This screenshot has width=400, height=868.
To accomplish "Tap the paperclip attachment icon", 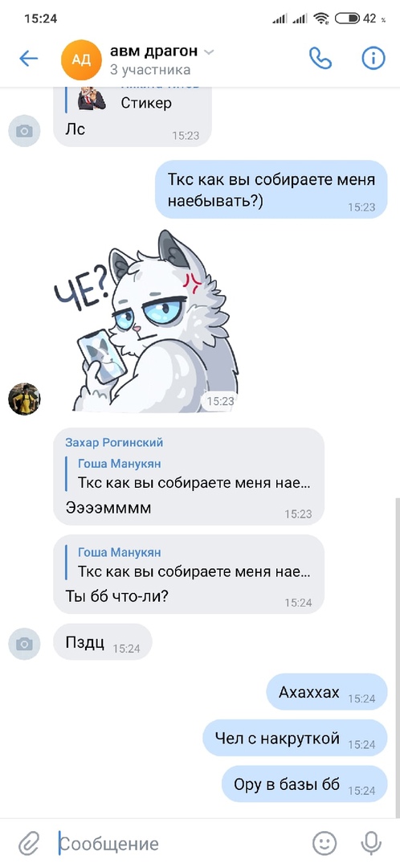I will tap(27, 844).
